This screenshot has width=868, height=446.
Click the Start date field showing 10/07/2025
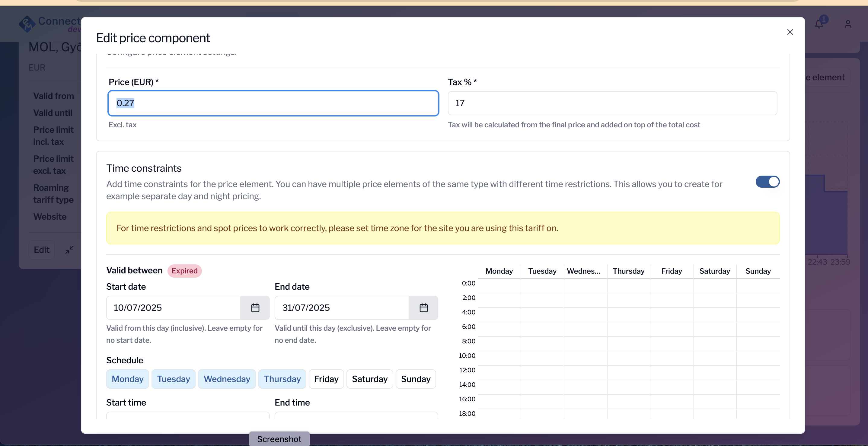tap(173, 307)
